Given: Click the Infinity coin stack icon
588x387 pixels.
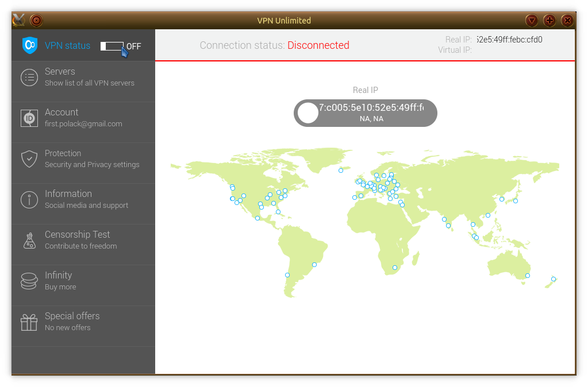Looking at the screenshot, I should [29, 281].
